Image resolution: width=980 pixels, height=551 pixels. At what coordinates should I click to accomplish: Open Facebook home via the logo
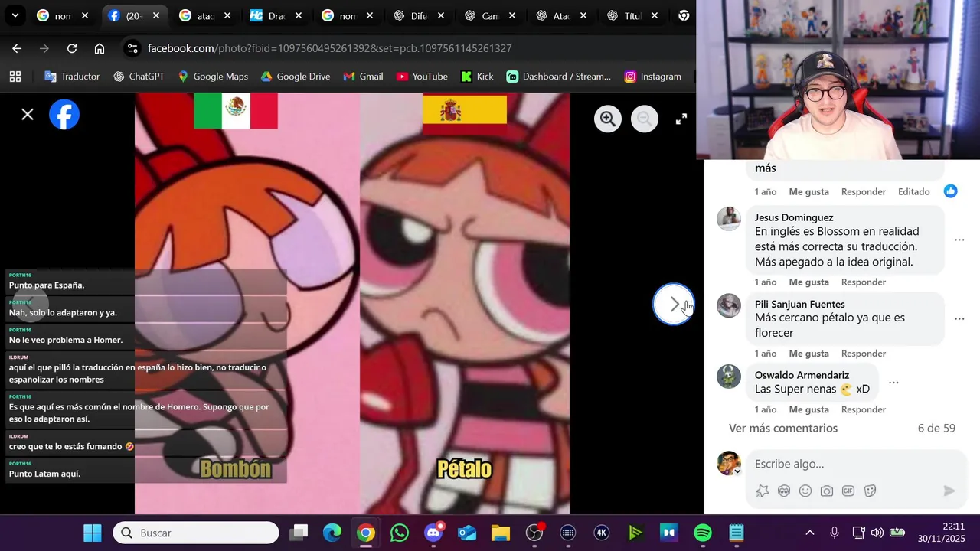tap(64, 115)
